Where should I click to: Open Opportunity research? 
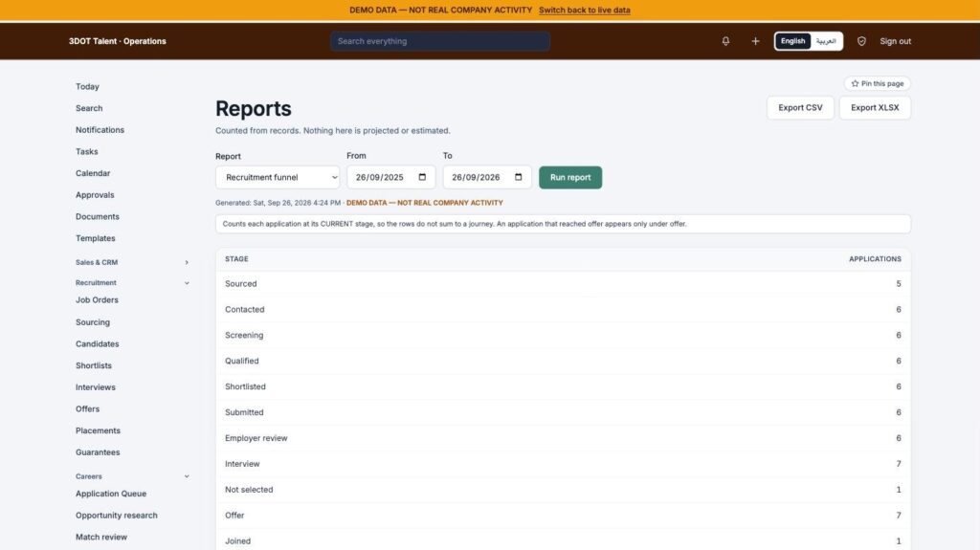[116, 515]
